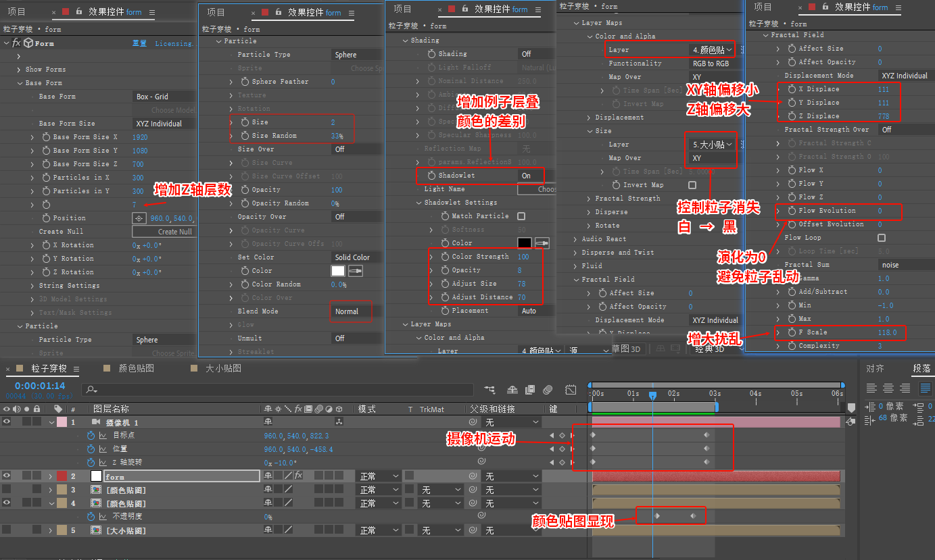Click the Licensing link

click(x=174, y=43)
